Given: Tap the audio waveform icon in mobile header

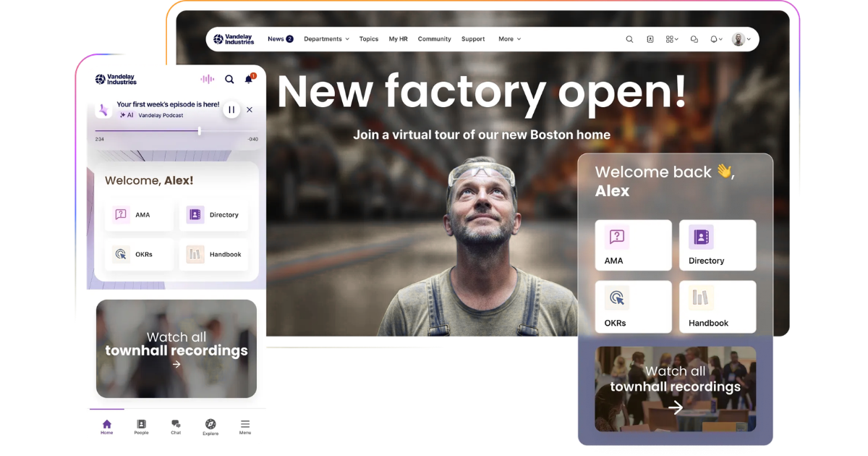Looking at the screenshot, I should click(208, 79).
